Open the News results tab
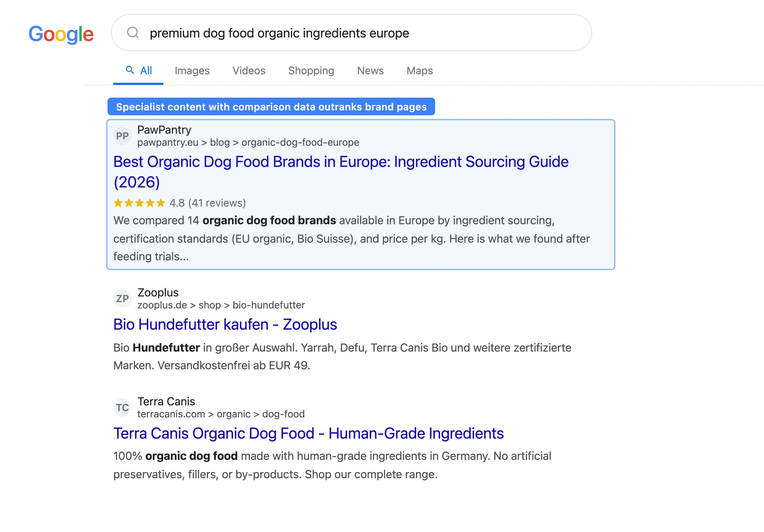764x532 pixels. (370, 71)
